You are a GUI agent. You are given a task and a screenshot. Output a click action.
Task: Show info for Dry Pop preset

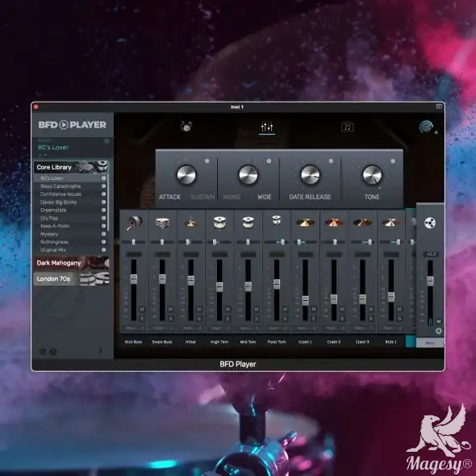(x=103, y=218)
